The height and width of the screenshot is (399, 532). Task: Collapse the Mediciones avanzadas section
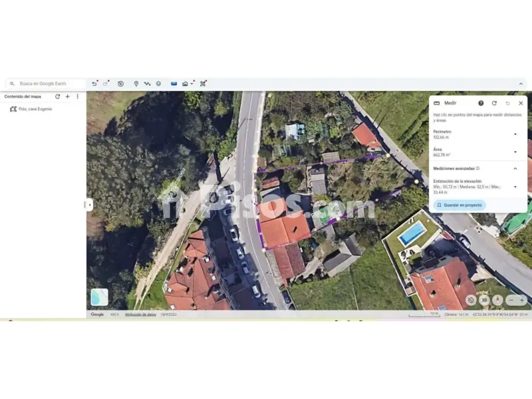pos(515,169)
